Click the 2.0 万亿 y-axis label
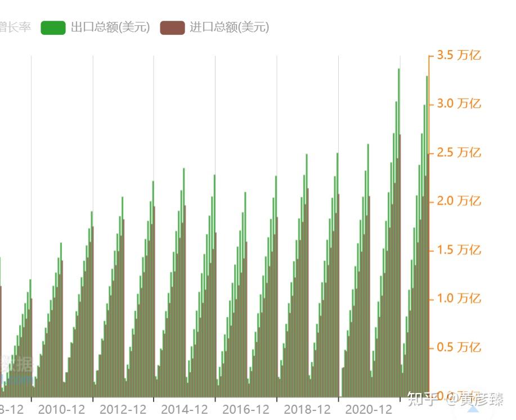The height and width of the screenshot is (420, 516). 459,201
